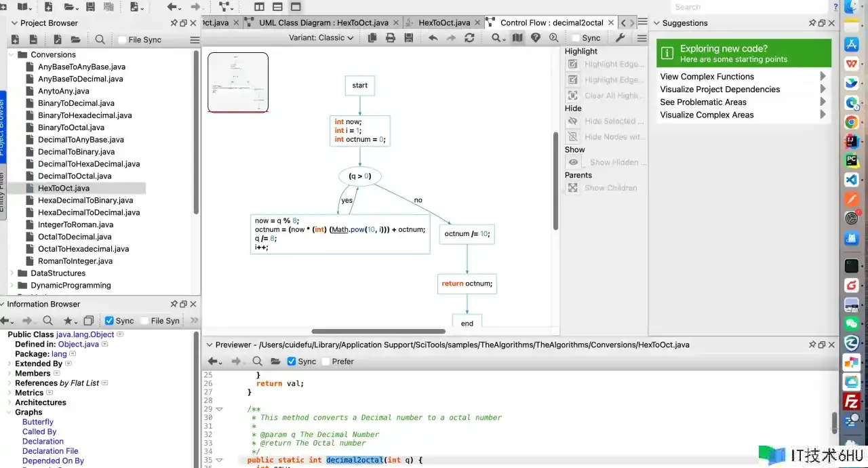Open the Butterfly graph link
This screenshot has height=468, width=868.
[x=38, y=422]
